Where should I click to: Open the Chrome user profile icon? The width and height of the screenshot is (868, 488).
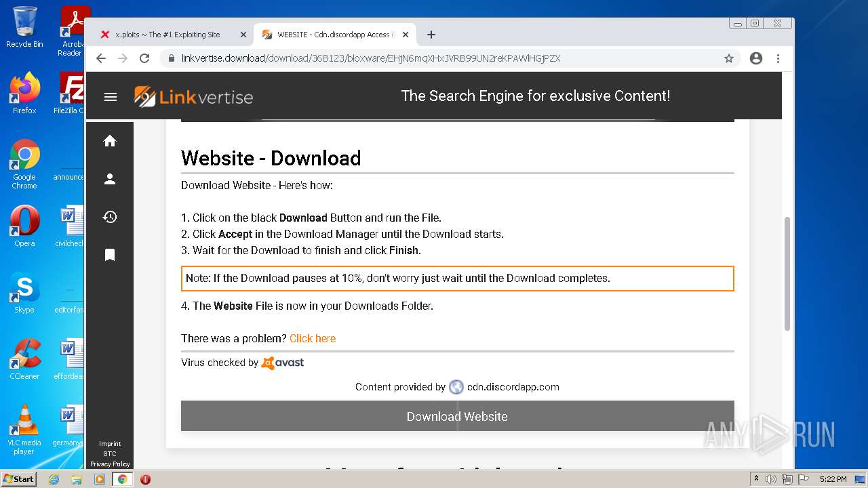[756, 58]
